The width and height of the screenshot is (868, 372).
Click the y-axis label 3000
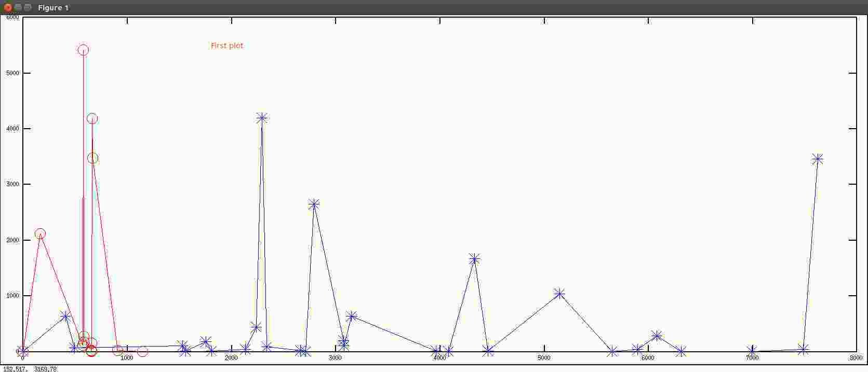(x=12, y=184)
